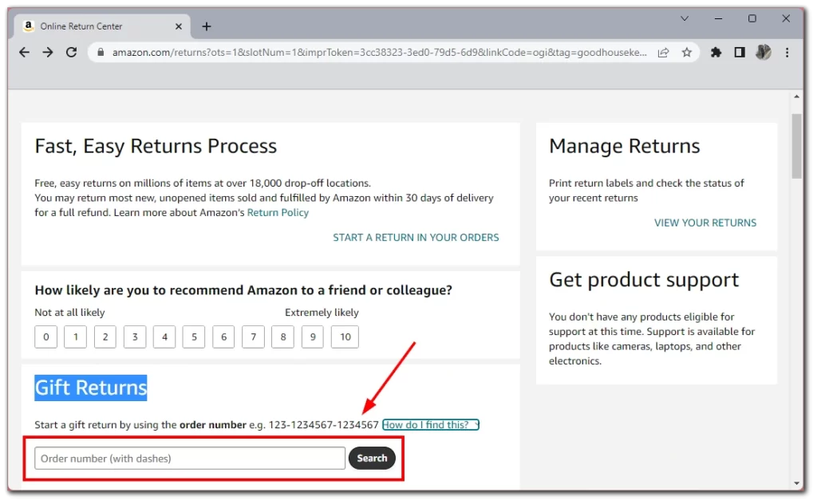The image size is (817, 504).
Task: Open a new tab with plus button
Action: [x=207, y=26]
